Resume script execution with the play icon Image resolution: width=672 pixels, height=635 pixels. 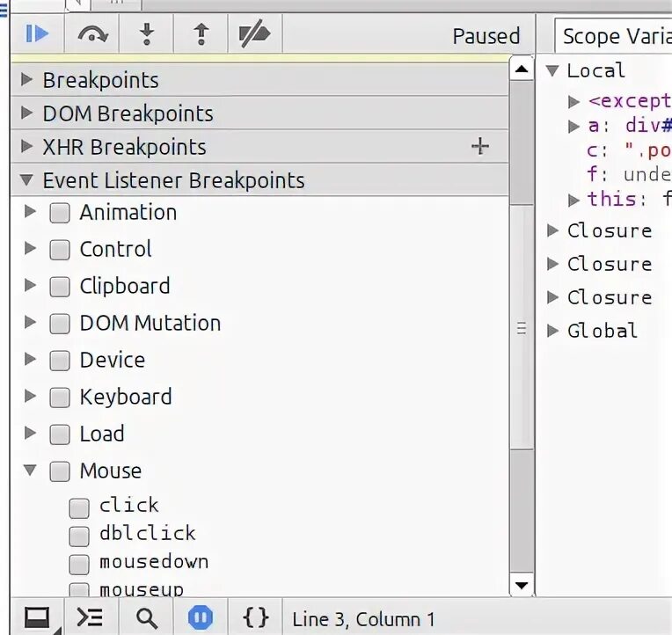[x=37, y=34]
